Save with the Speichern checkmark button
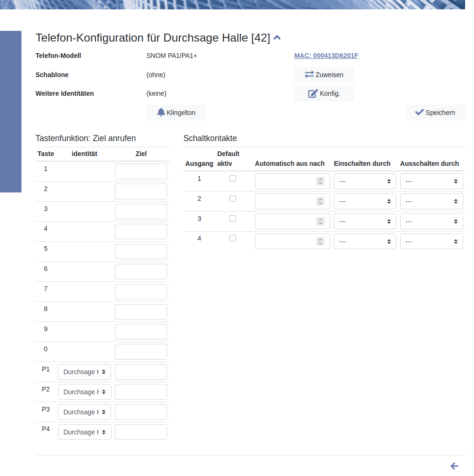This screenshot has width=474, height=476. click(435, 113)
